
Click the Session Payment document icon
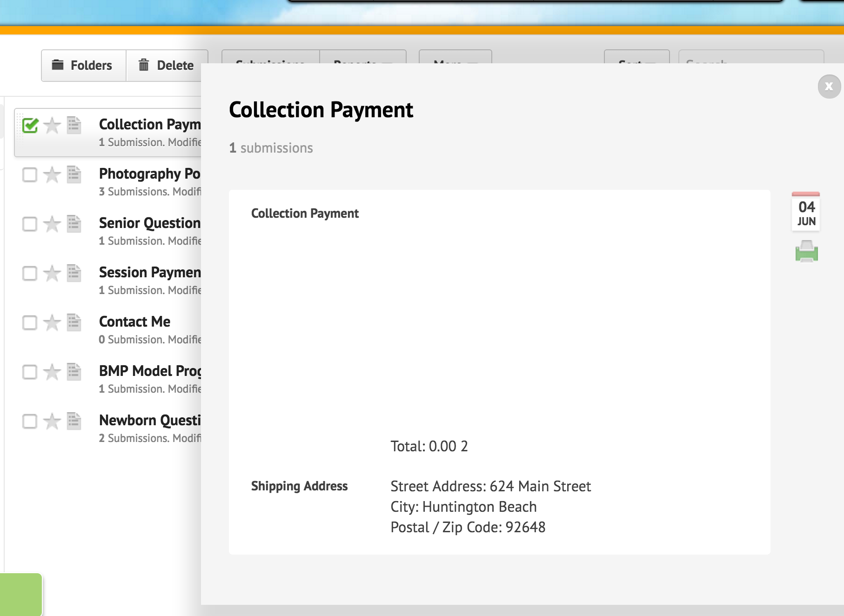(74, 273)
